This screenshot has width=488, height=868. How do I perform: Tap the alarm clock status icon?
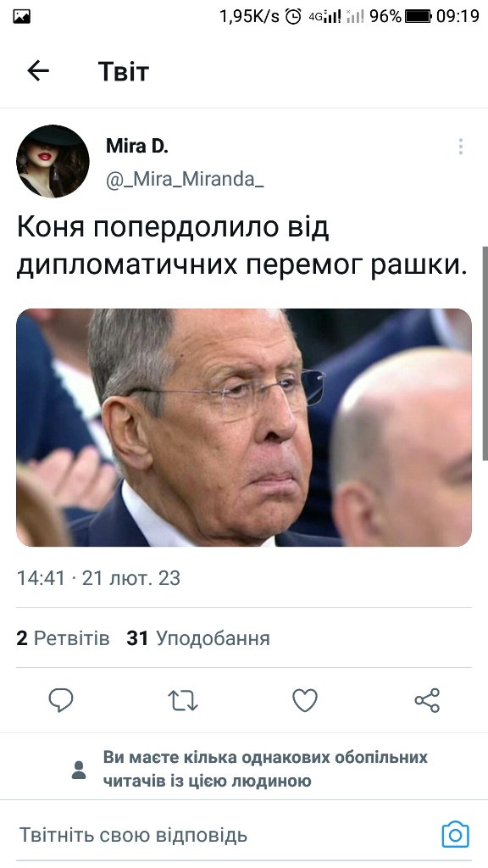click(293, 17)
